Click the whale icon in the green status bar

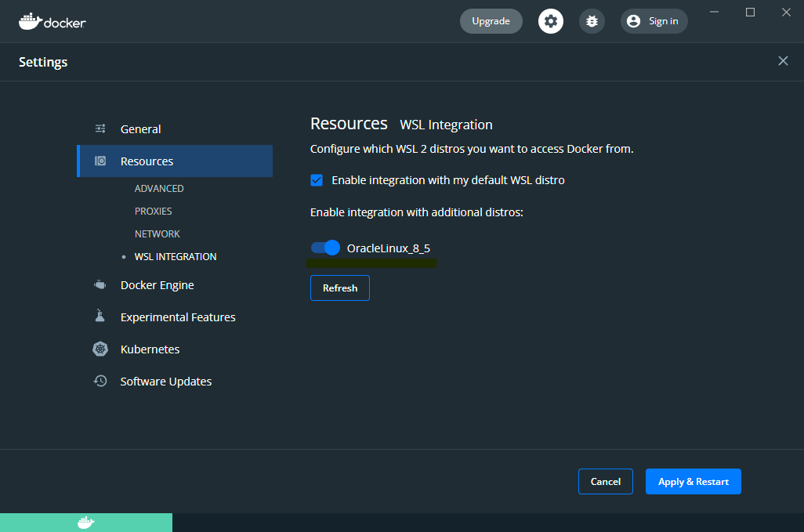85,523
